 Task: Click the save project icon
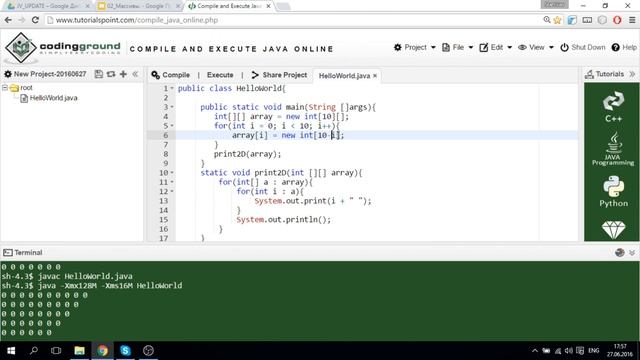pyautogui.click(x=99, y=74)
